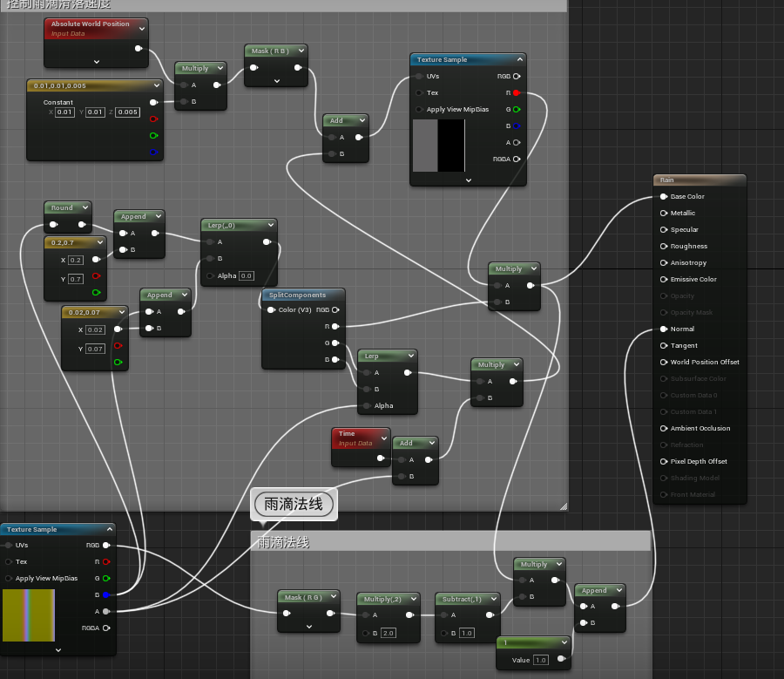Click the Emissive Color input pin

click(664, 279)
